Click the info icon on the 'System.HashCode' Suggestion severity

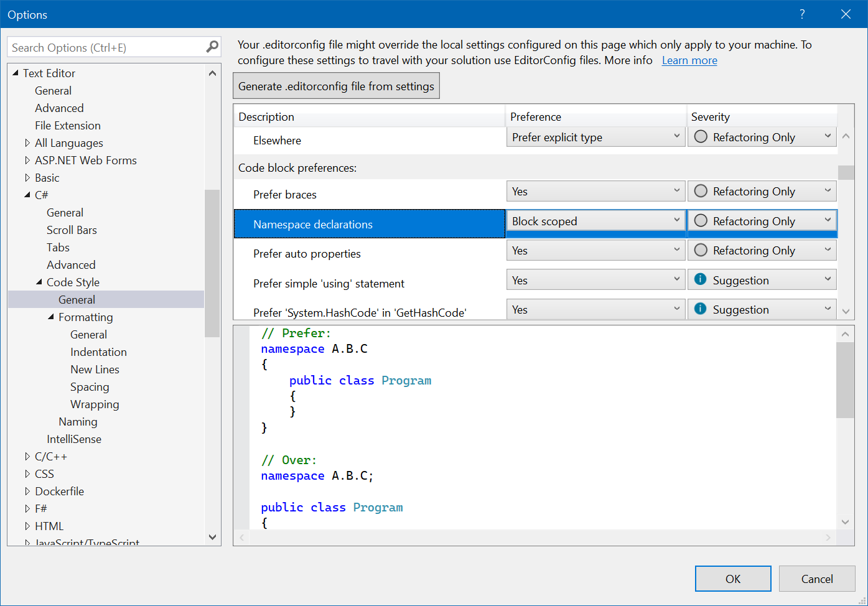(x=699, y=309)
